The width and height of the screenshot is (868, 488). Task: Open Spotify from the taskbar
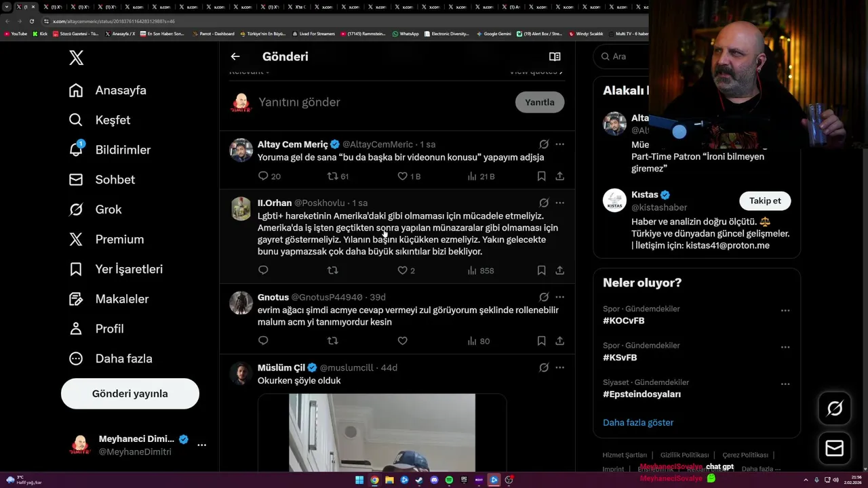coord(449,480)
